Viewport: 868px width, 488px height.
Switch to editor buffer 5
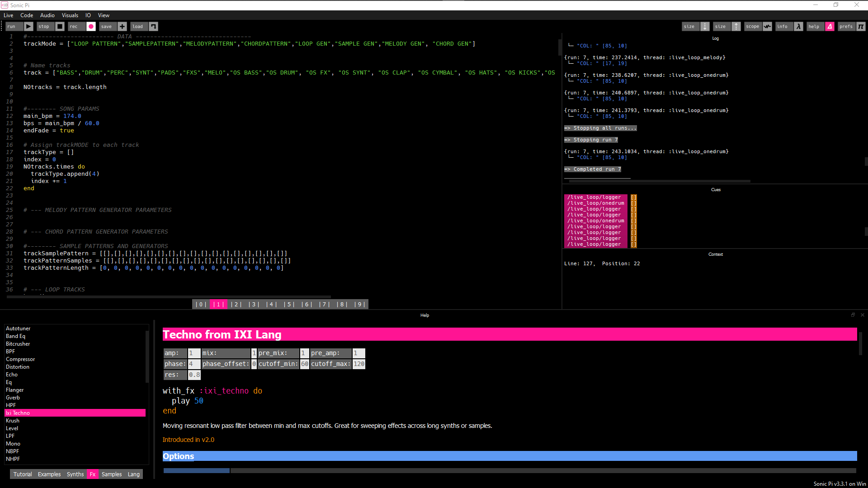tap(289, 304)
